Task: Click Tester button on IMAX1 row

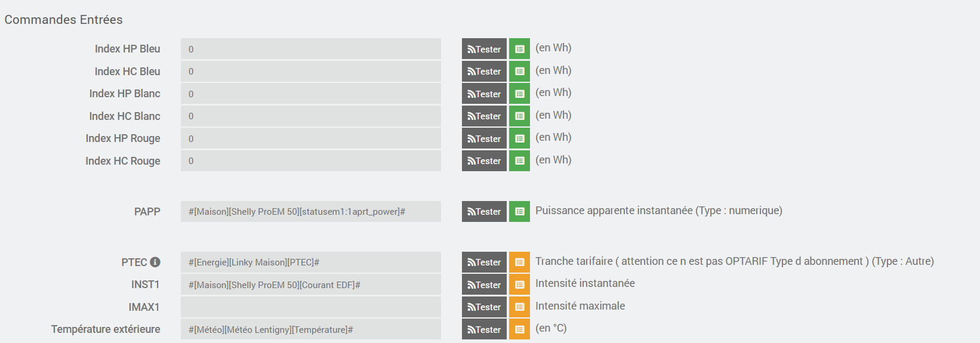Action: [x=484, y=307]
